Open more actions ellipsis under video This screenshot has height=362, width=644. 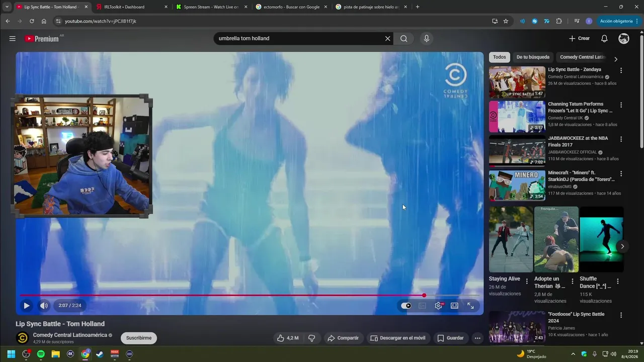click(x=477, y=338)
